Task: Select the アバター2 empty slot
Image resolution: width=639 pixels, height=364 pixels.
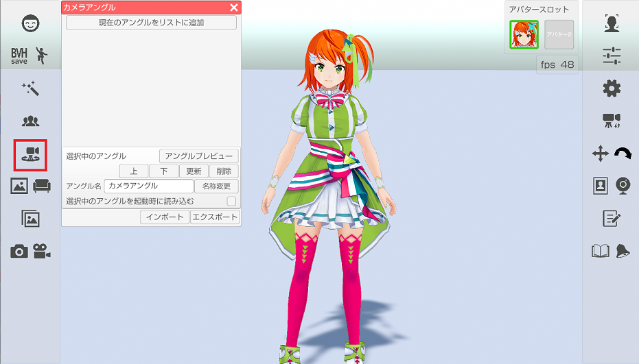Action: pos(559,34)
